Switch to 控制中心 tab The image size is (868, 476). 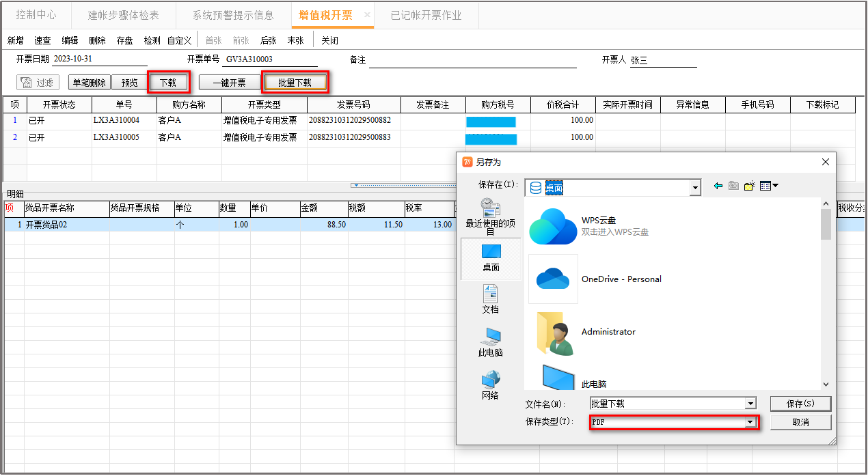pos(36,14)
